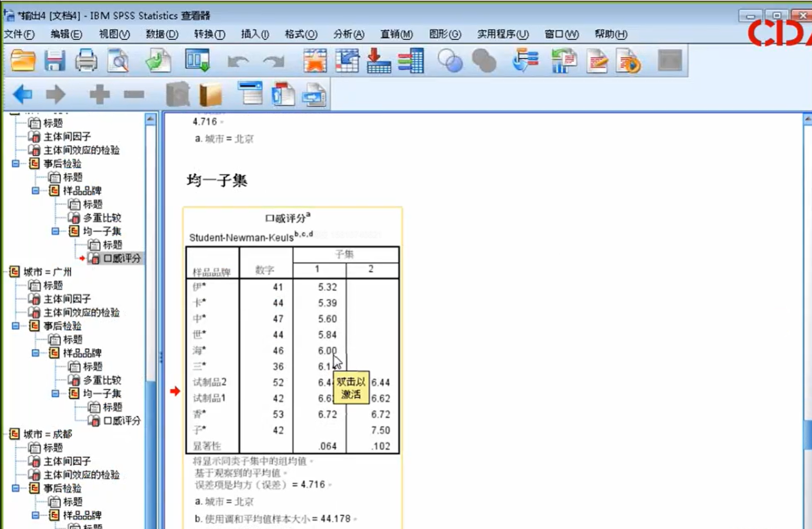Screen dimensions: 812x529
Task: Click the Create/Edit Autoscript pencil icon
Action: click(597, 61)
